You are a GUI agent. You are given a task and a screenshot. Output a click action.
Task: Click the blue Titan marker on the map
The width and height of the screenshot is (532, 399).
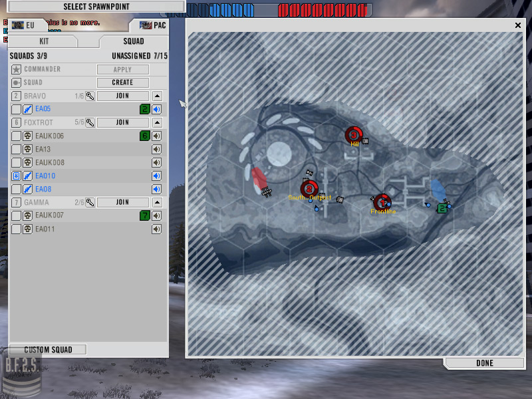[x=438, y=190]
